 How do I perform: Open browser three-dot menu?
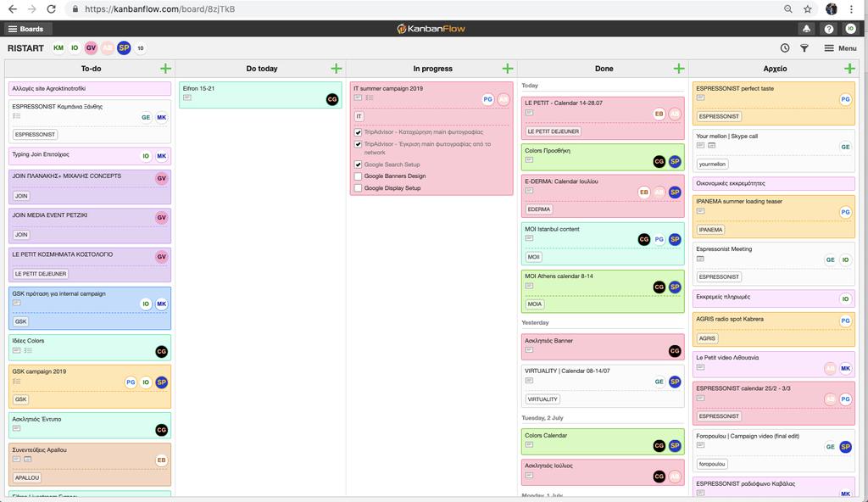point(851,8)
